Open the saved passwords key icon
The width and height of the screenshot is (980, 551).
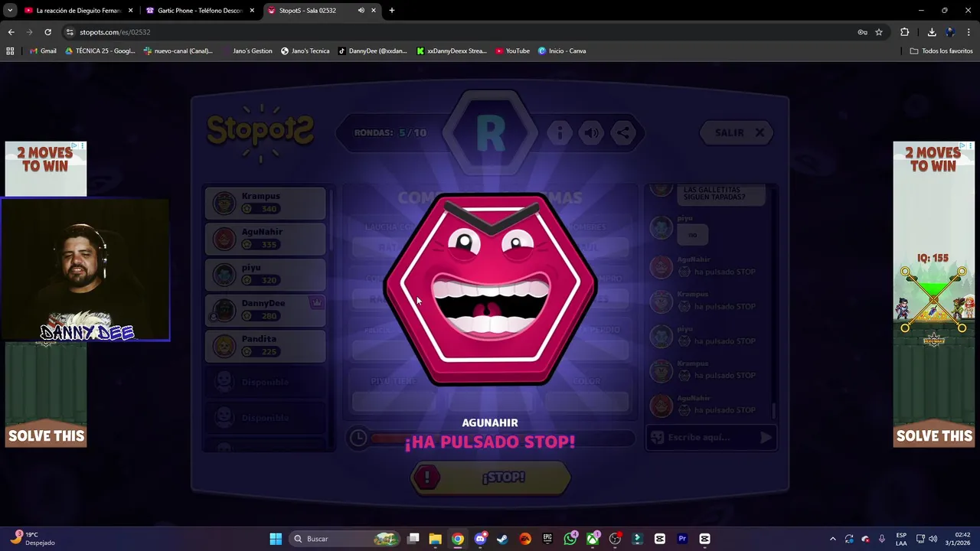(862, 32)
